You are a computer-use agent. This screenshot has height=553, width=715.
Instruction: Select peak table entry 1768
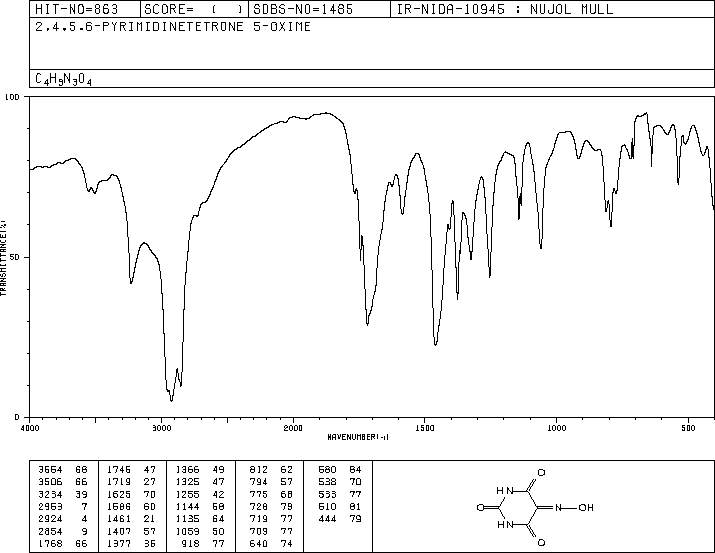pyautogui.click(x=62, y=544)
